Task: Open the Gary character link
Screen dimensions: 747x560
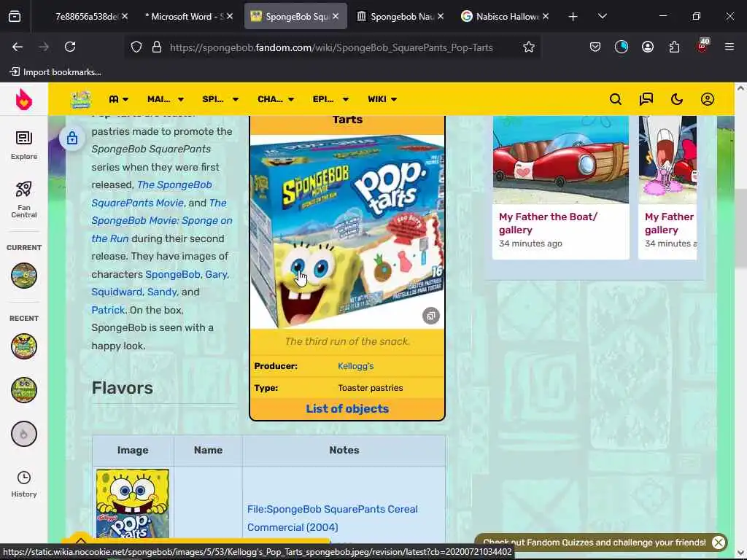Action: pos(216,274)
